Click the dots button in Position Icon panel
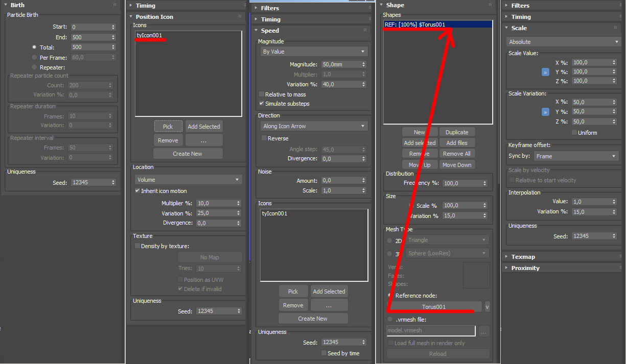626x364 pixels. 204,140
